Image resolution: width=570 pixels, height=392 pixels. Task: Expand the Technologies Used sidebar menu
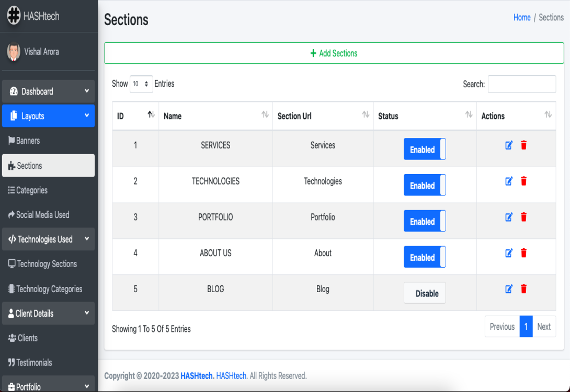48,239
